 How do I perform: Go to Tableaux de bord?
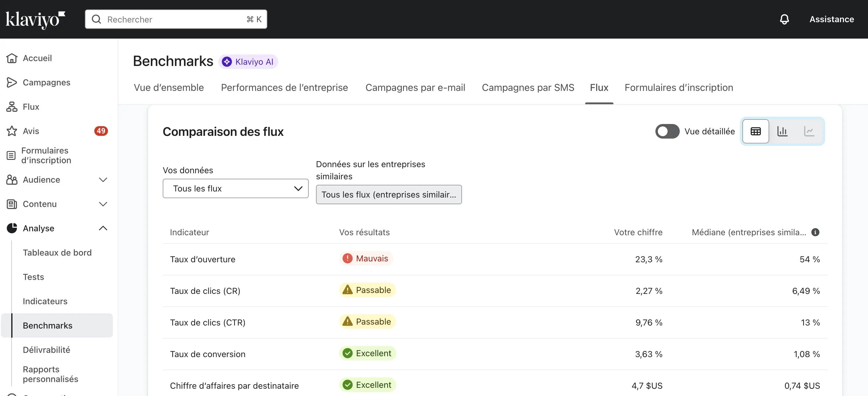click(57, 253)
